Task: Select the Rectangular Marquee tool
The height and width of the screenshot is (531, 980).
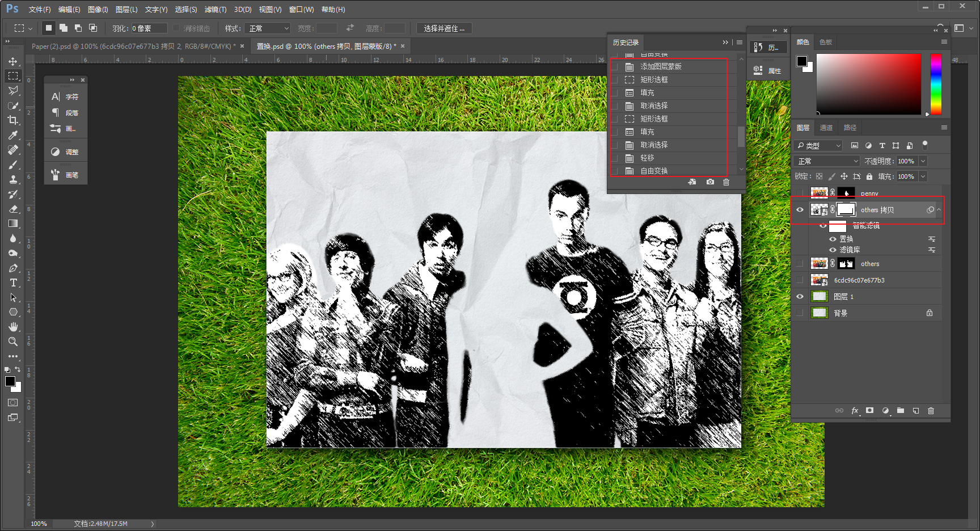Action: click(12, 76)
